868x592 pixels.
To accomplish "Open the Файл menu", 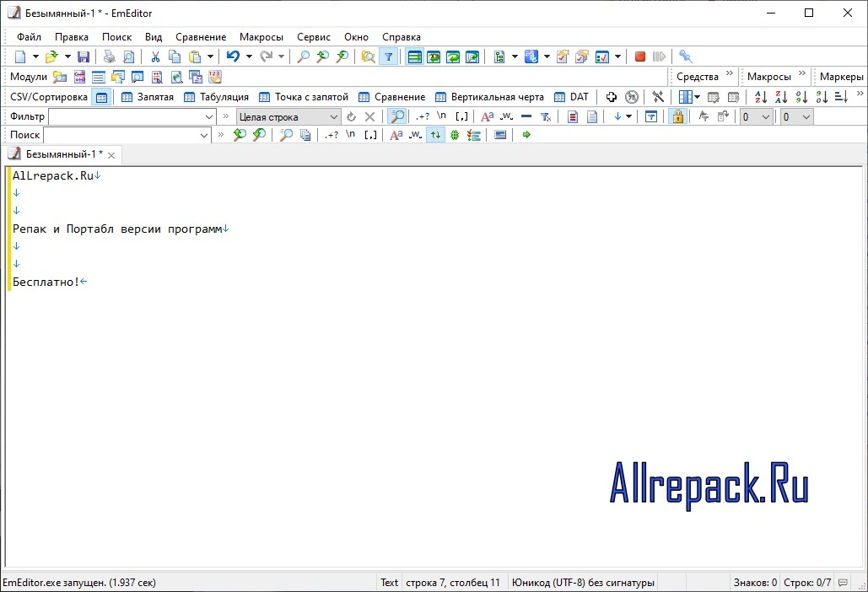I will tap(29, 37).
